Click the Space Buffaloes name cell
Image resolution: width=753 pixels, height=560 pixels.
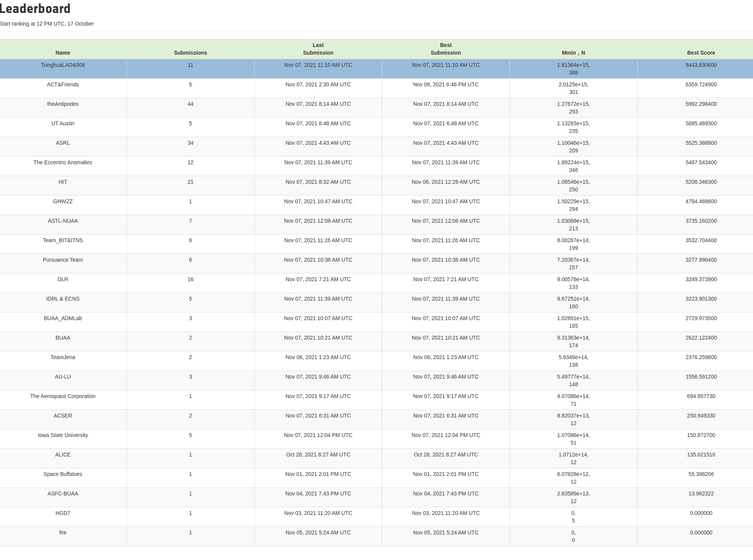coord(63,474)
